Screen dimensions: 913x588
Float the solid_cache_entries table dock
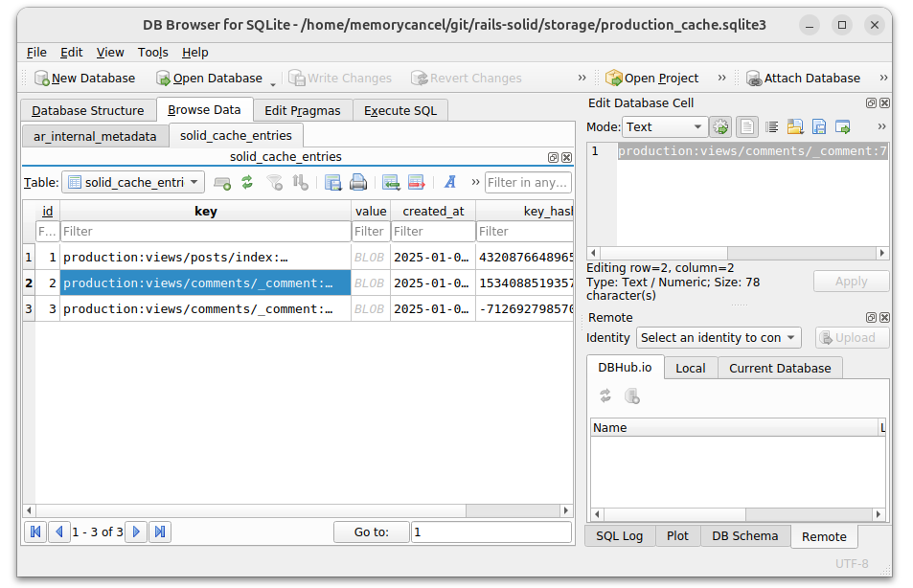click(x=553, y=157)
